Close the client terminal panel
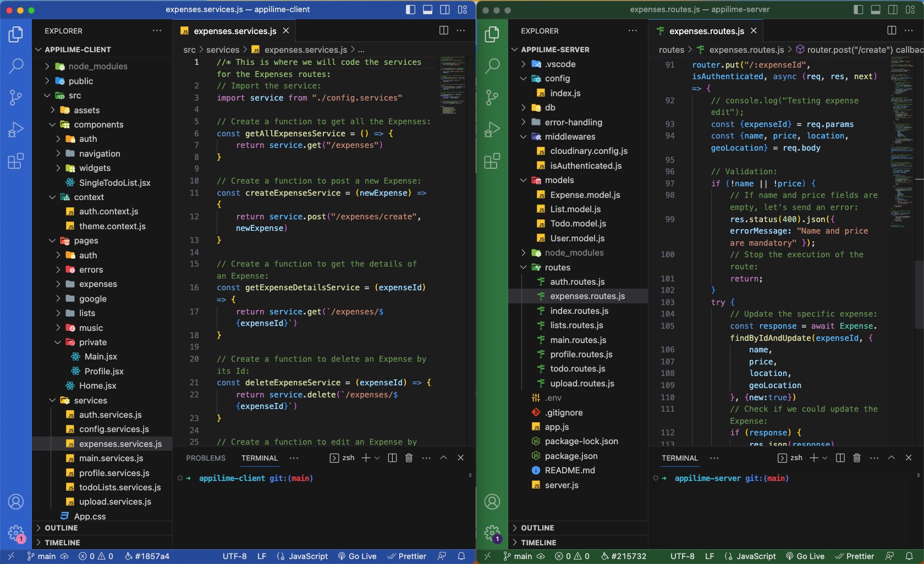Viewport: 924px width, 564px height. click(x=461, y=458)
